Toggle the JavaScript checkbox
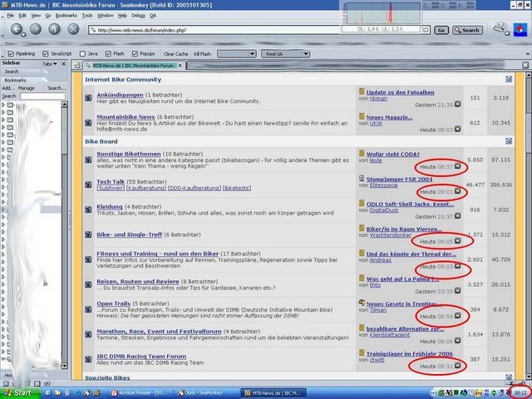Image resolution: width=532 pixels, height=399 pixels. pyautogui.click(x=46, y=53)
